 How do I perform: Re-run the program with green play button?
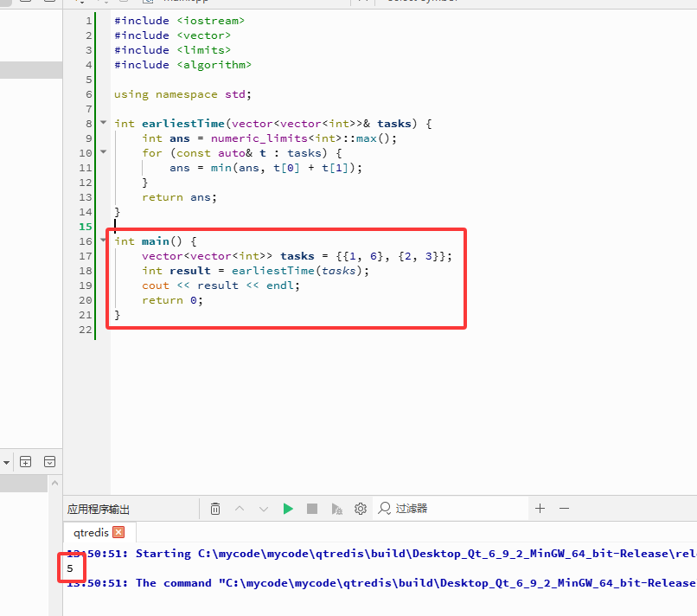[x=288, y=509]
